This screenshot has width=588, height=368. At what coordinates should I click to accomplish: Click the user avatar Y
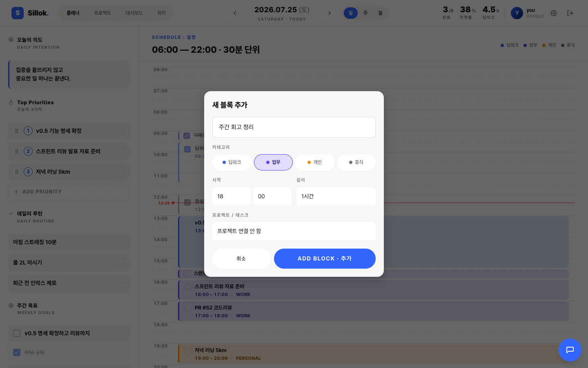click(x=517, y=13)
